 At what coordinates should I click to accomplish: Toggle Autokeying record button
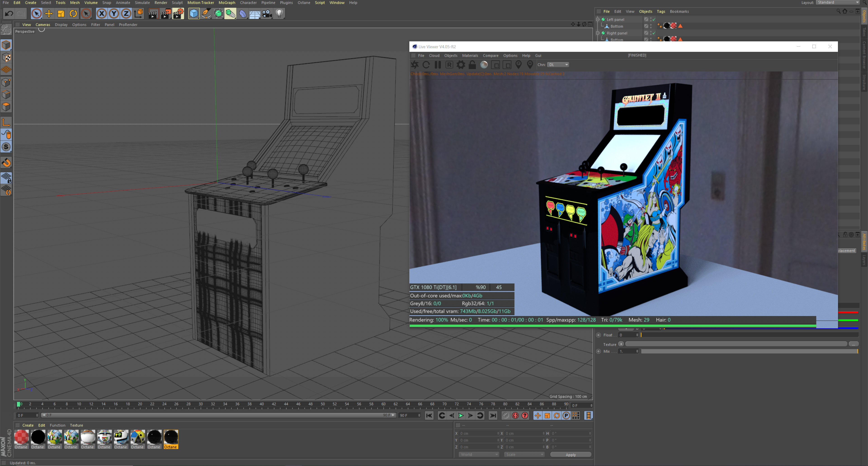(x=515, y=415)
